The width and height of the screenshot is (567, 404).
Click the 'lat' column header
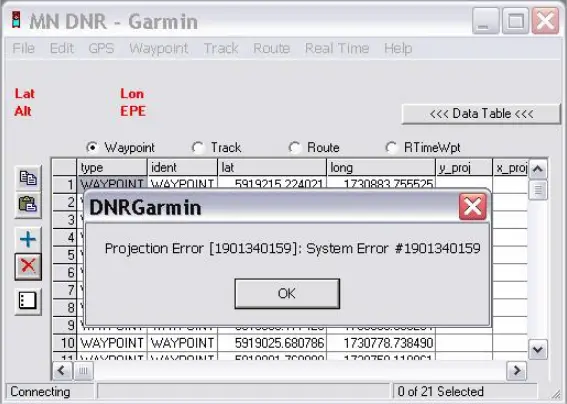272,167
